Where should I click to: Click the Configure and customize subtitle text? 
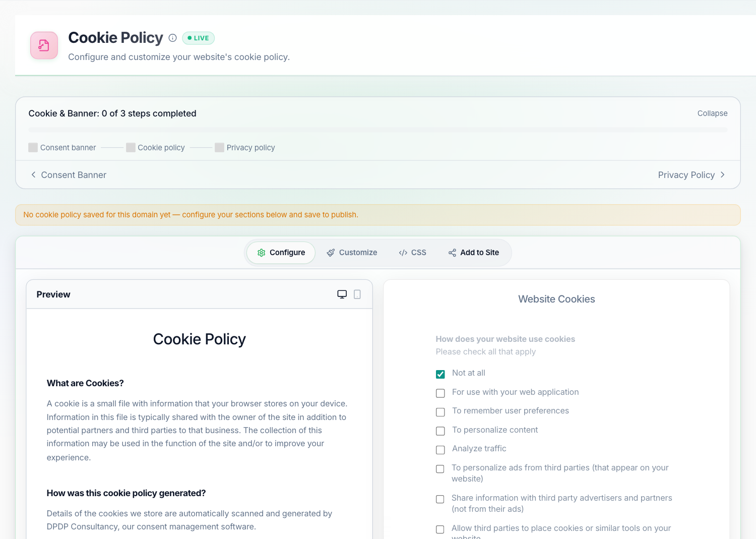[x=179, y=57]
